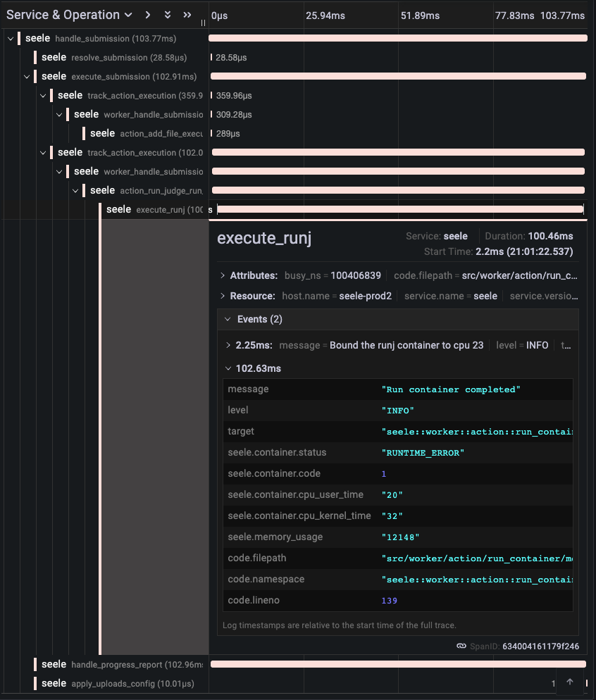Collapse worker_handle_submission above action_add_file
Image resolution: width=596 pixels, height=700 pixels.
tap(59, 115)
